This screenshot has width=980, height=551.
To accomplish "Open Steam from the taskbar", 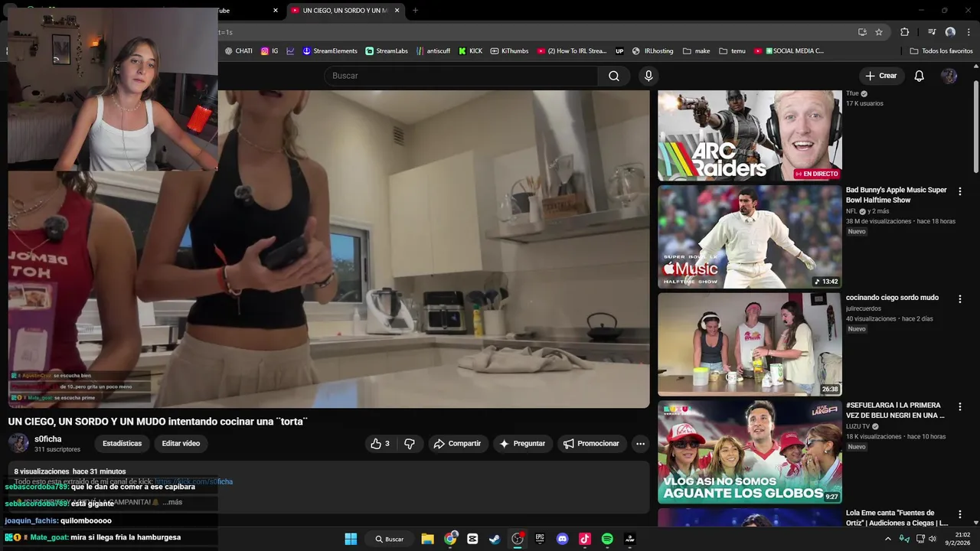I will 495,539.
